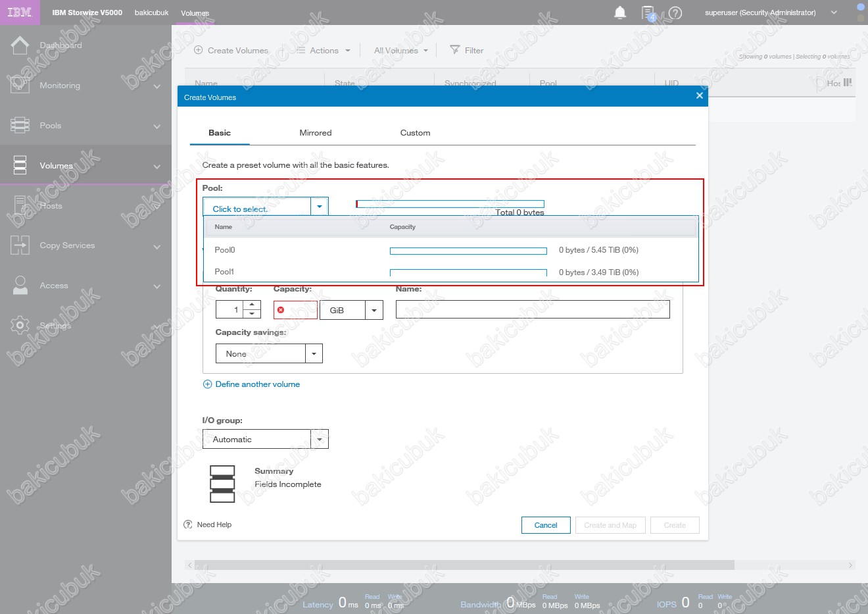The width and height of the screenshot is (868, 614).
Task: Click the Define another volume link
Action: pos(258,384)
